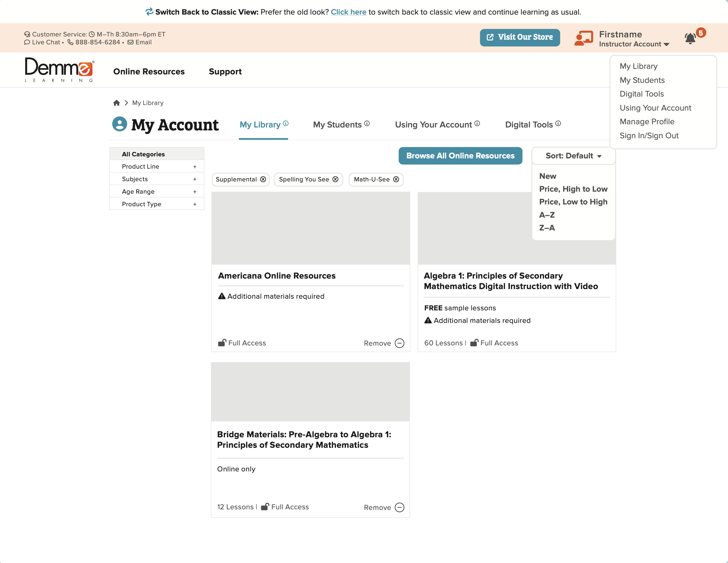728x563 pixels.
Task: Remove the Spelling You See filter chip
Action: click(335, 179)
